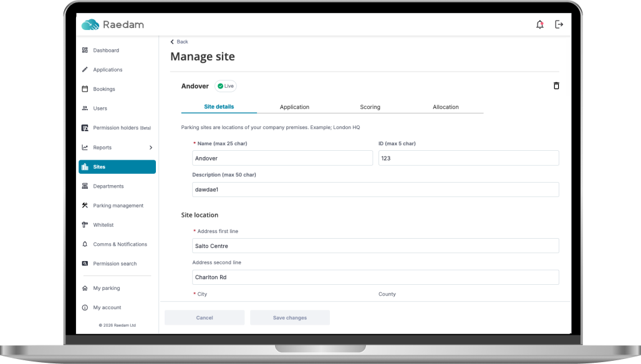Click the Cancel button
641x364 pixels.
point(205,318)
